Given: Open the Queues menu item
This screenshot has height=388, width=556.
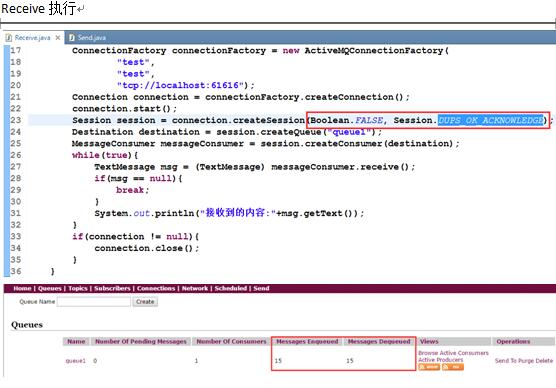Looking at the screenshot, I should (50, 288).
